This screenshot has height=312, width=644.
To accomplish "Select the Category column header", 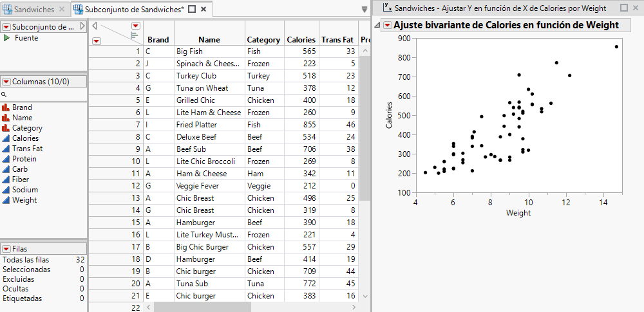I will click(263, 40).
